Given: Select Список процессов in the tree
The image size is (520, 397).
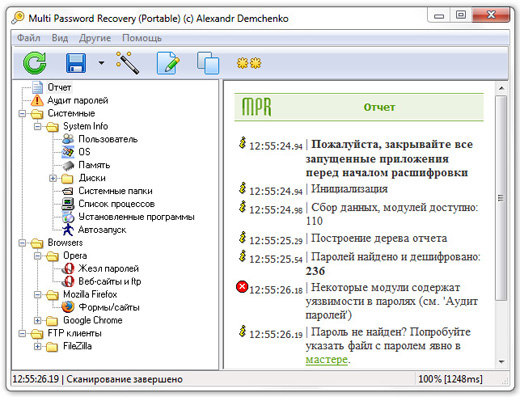Looking at the screenshot, I should click(116, 204).
